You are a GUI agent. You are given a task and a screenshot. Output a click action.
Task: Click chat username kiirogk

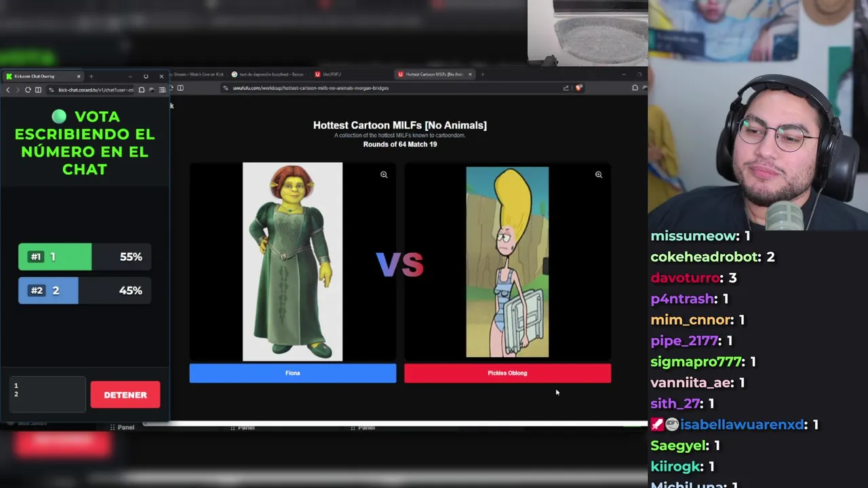coord(675,466)
